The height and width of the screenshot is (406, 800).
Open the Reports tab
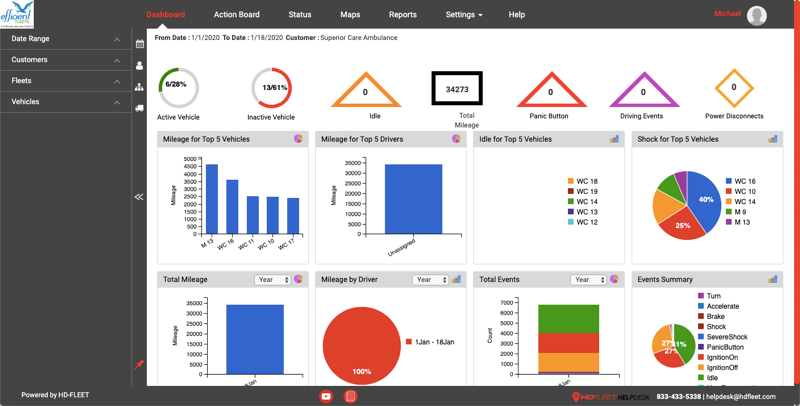403,14
